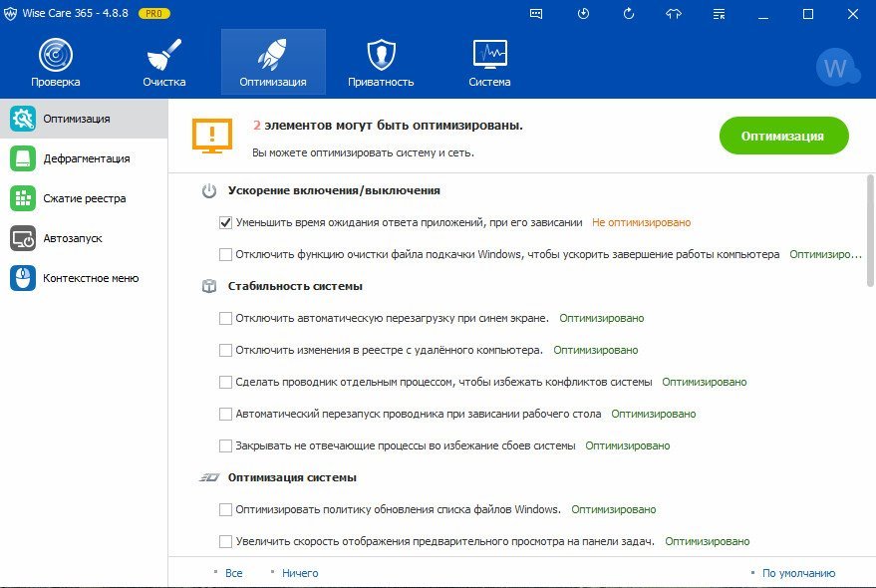Click the Не оптимизировано status text
Screen dimensions: 876x588
(642, 222)
